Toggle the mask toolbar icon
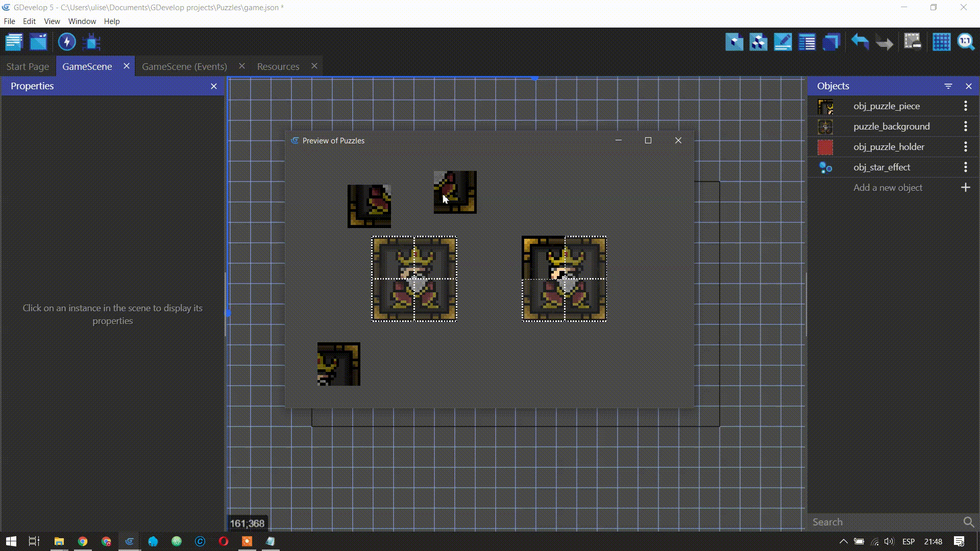 click(912, 42)
